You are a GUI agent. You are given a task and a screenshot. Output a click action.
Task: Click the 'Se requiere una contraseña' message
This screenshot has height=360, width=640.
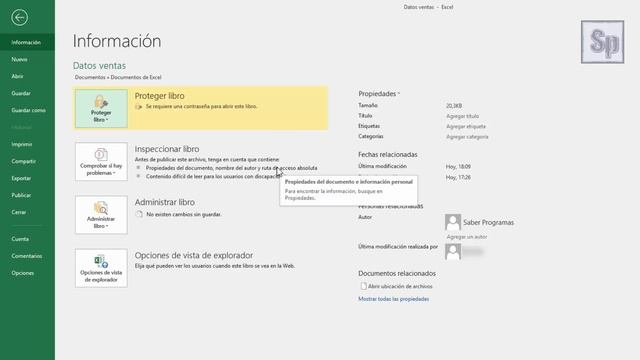tap(202, 106)
